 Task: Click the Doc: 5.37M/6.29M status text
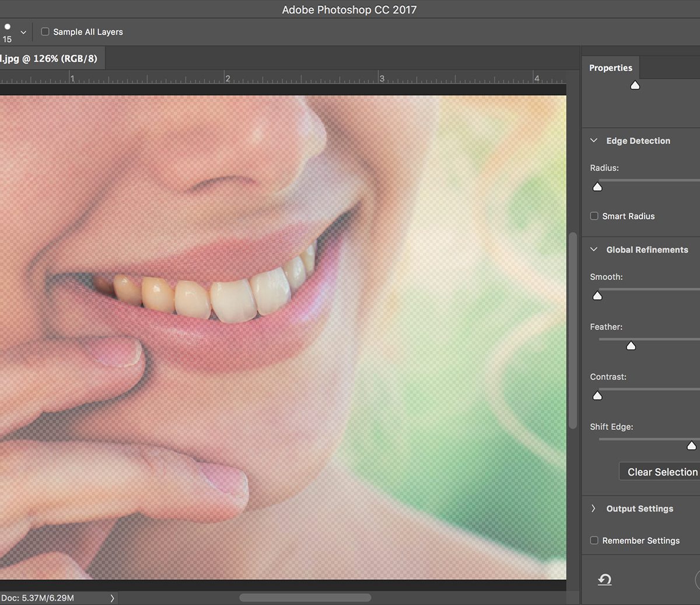click(37, 598)
